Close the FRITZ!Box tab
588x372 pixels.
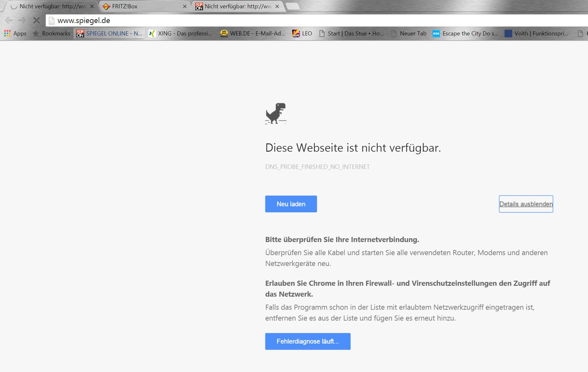coord(185,6)
